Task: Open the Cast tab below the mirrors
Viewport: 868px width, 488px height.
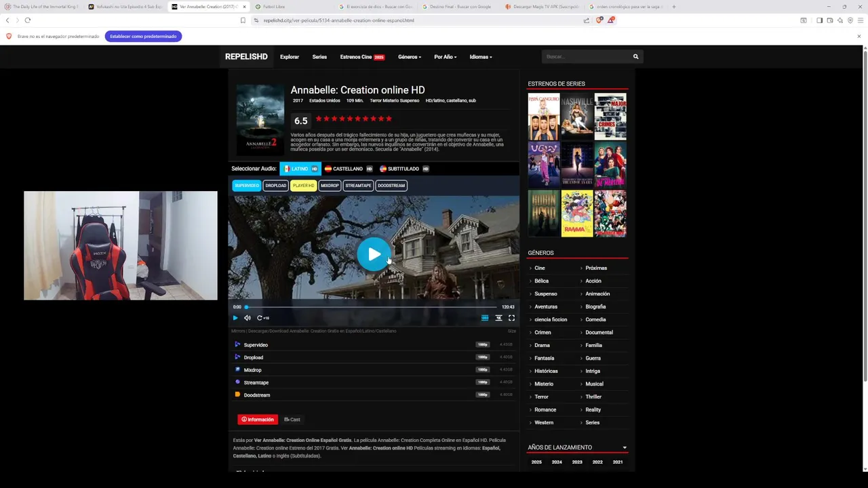Action: coord(292,420)
